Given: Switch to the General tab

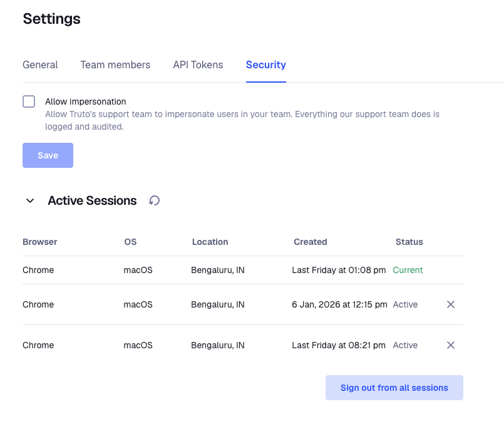Looking at the screenshot, I should pos(40,65).
